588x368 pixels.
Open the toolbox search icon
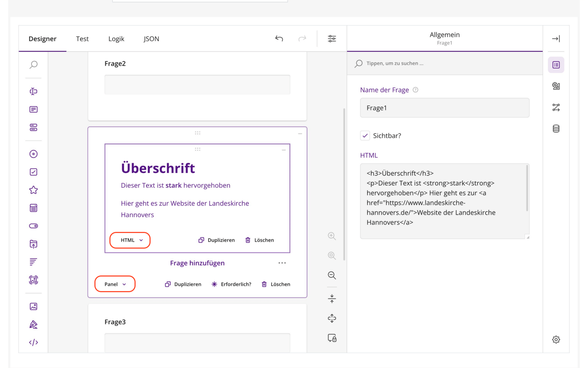[34, 65]
